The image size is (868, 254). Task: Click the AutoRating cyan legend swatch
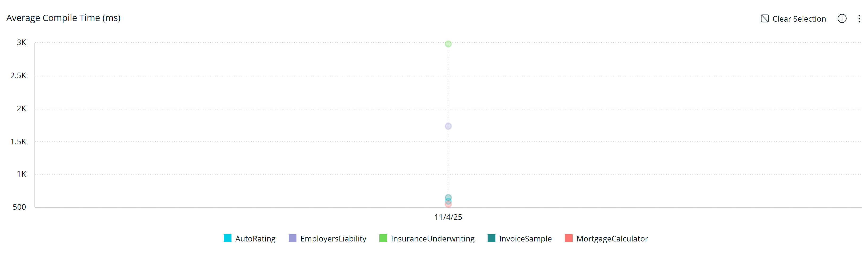227,239
